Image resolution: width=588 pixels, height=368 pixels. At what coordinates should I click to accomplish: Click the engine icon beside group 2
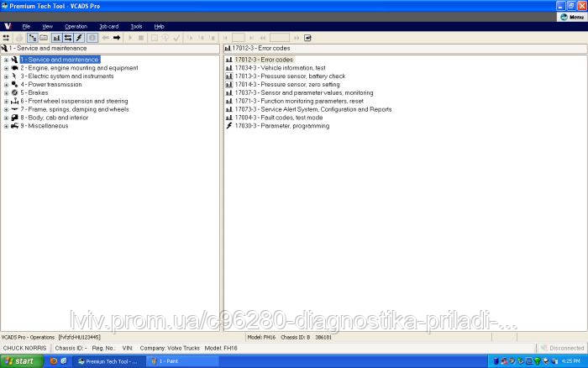click(x=14, y=68)
